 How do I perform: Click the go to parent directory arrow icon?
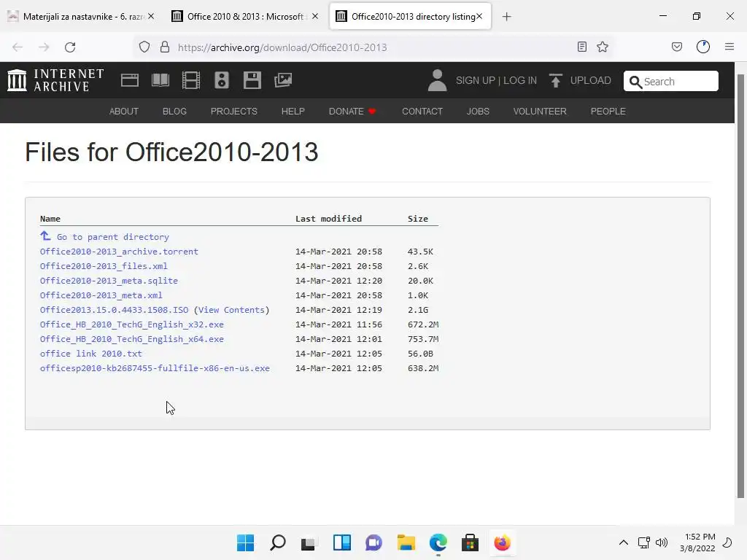(x=45, y=236)
